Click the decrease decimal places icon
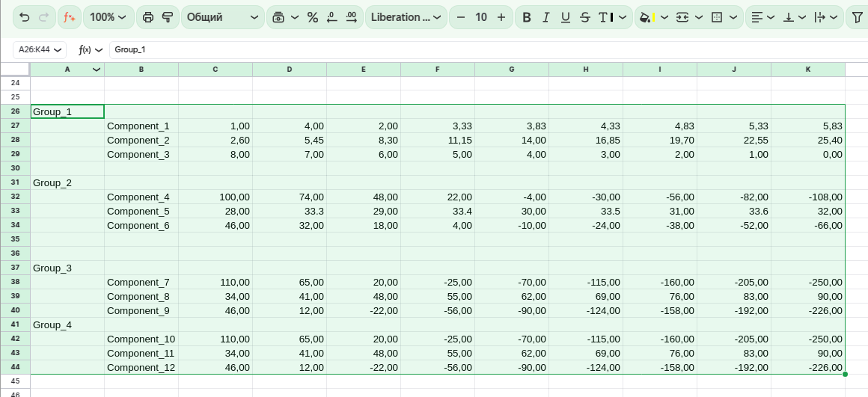Image resolution: width=868 pixels, height=397 pixels. 332,17
